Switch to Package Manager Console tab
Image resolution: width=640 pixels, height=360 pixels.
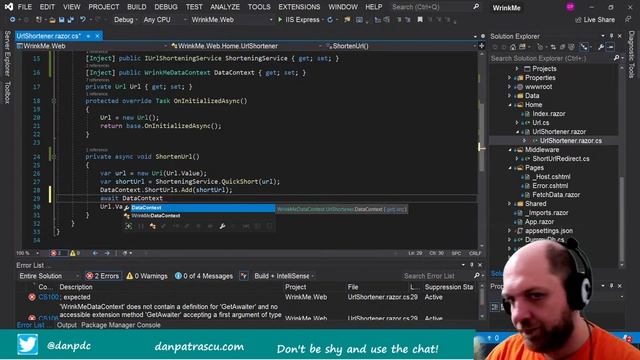click(x=121, y=325)
